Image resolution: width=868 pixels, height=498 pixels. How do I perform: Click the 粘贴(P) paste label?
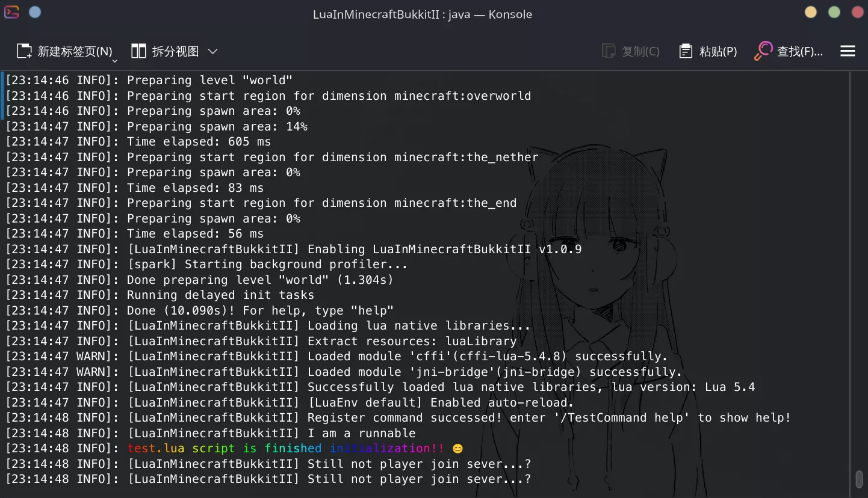[718, 52]
